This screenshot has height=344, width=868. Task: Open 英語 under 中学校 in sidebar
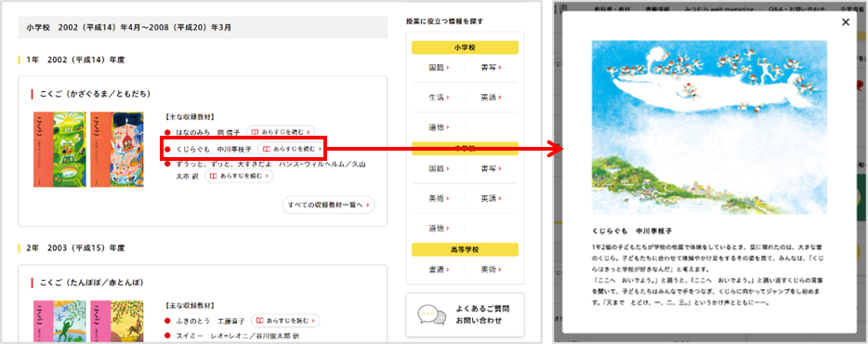(x=491, y=198)
